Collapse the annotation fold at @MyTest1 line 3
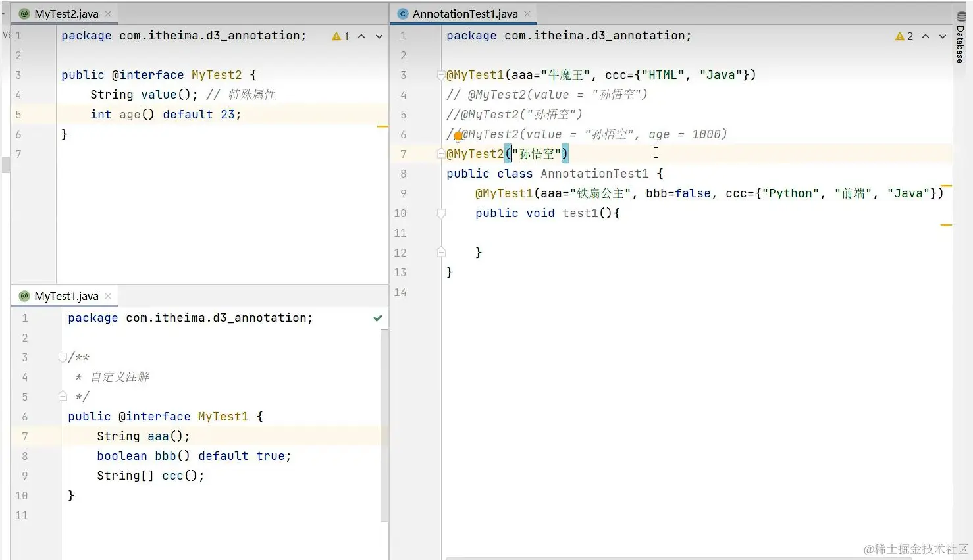The height and width of the screenshot is (560, 973). 441,76
